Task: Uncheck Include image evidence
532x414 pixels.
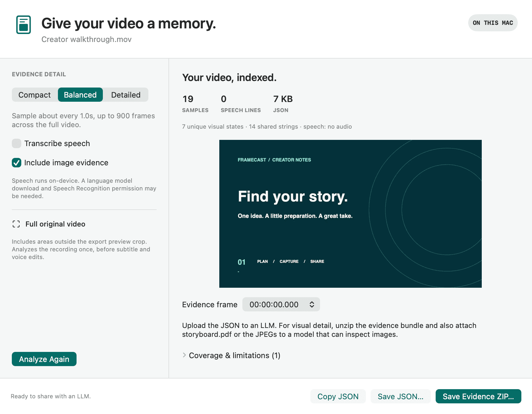Action: tap(17, 163)
